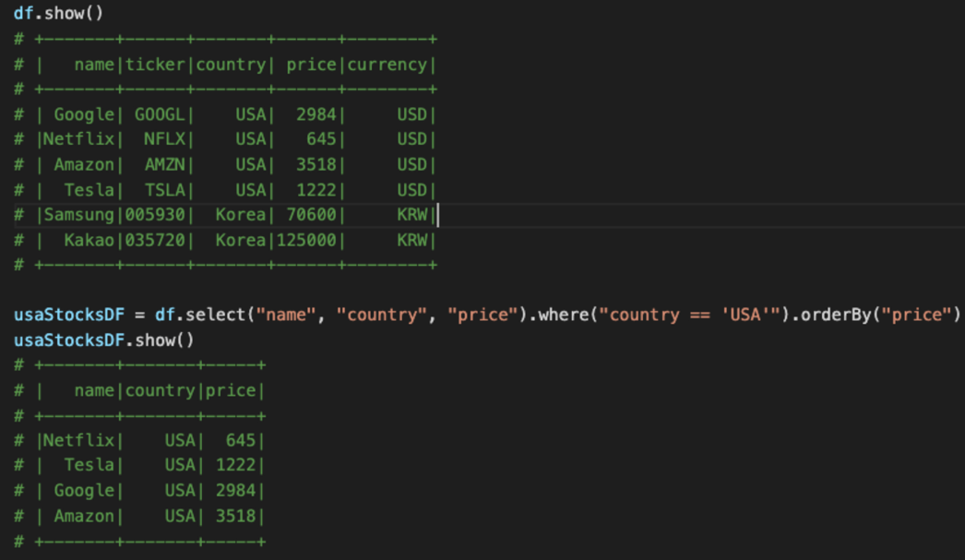Click 'Amazon' in the second result table
The width and height of the screenshot is (965, 560).
point(84,516)
